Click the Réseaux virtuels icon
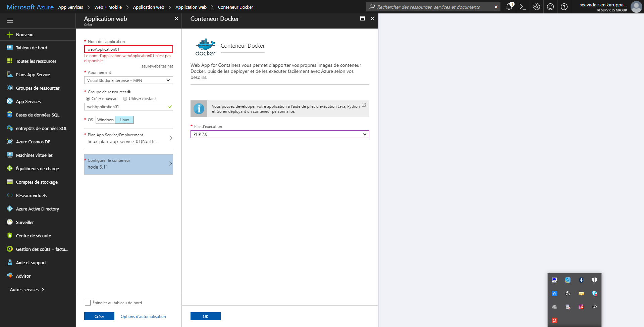The width and height of the screenshot is (644, 327). [x=10, y=195]
